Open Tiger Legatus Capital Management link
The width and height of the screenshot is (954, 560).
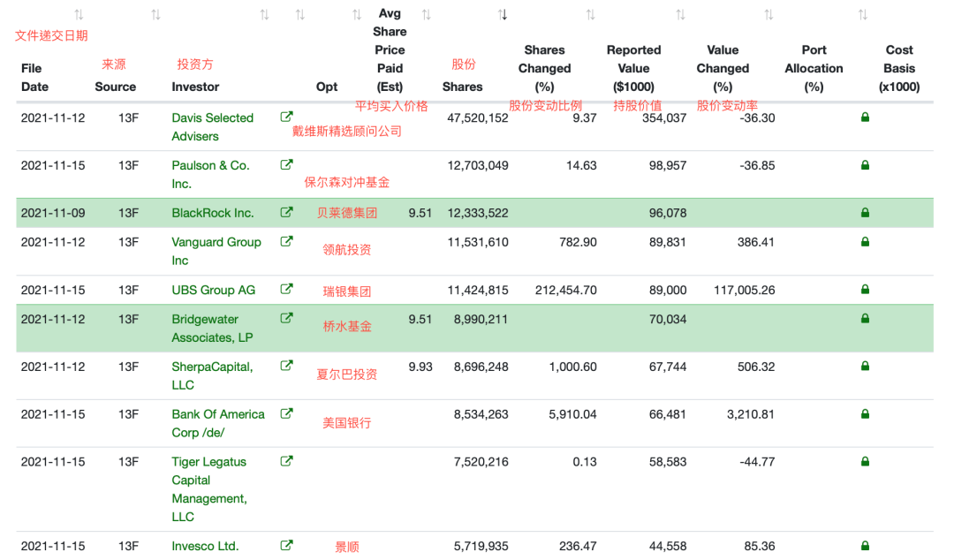209,488
